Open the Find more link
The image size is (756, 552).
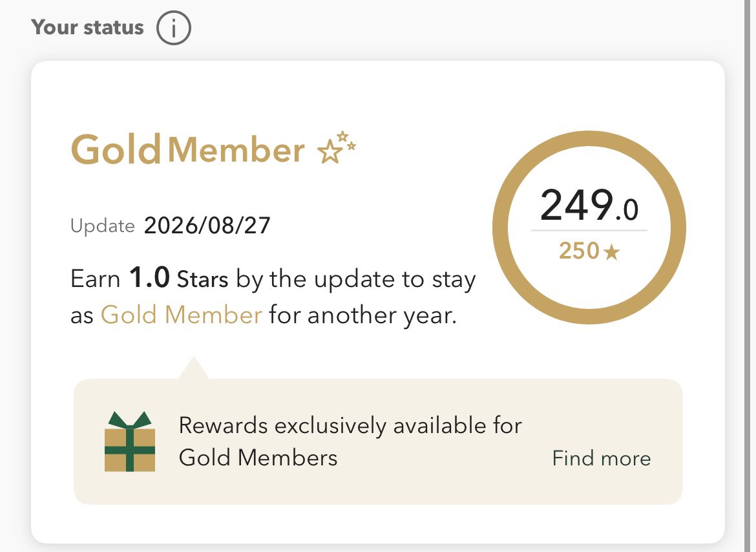tap(601, 458)
